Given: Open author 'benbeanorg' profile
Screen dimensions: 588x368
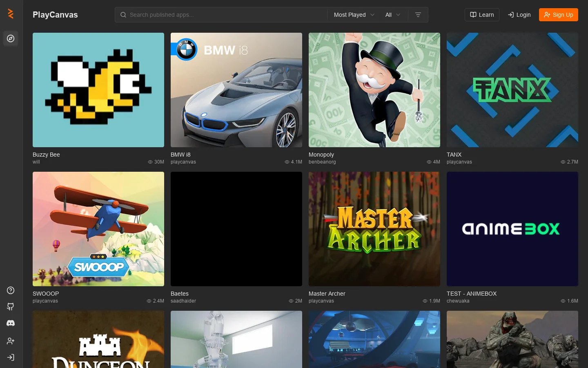Looking at the screenshot, I should 322,162.
